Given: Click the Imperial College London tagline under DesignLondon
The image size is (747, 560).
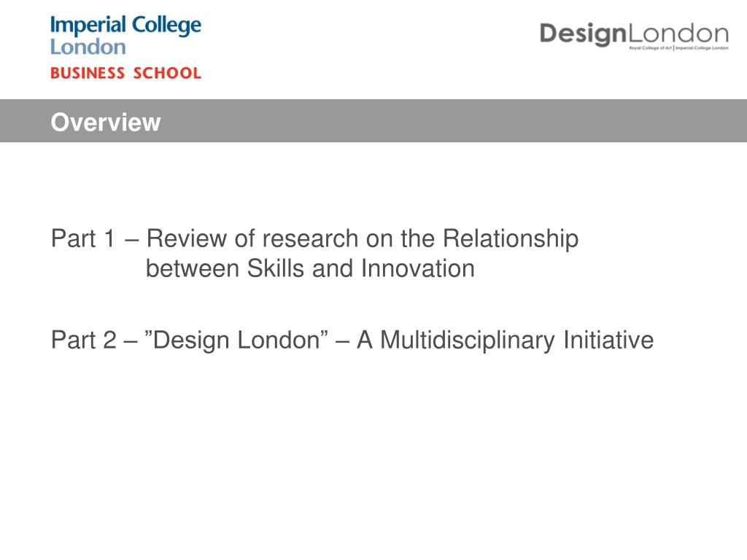Looking at the screenshot, I should click(702, 48).
